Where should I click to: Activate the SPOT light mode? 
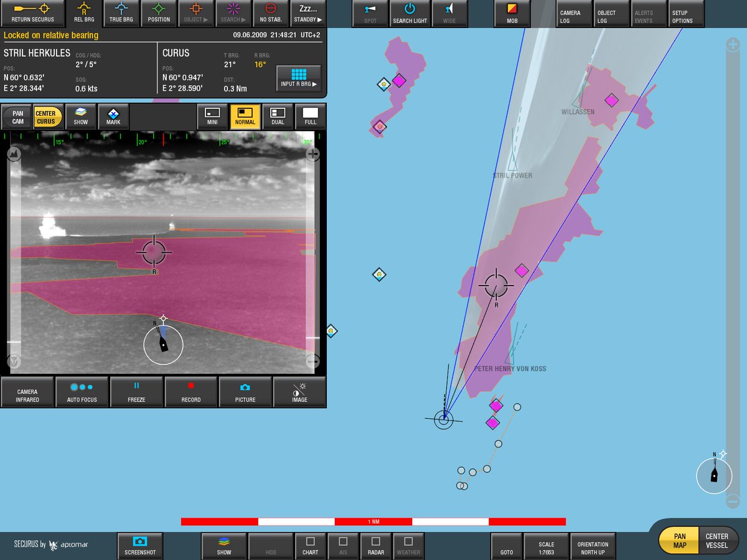tap(370, 13)
